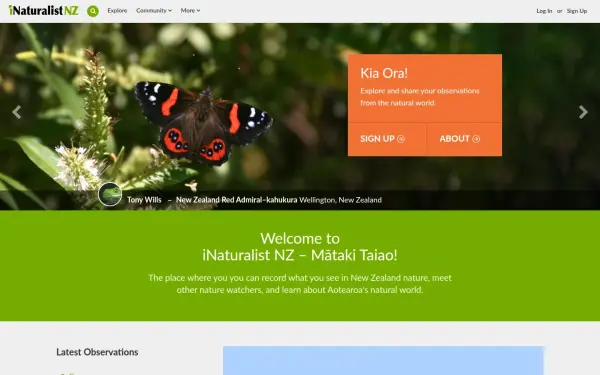Click the iNaturalist NZ logo
This screenshot has height=375, width=600.
[x=43, y=11]
